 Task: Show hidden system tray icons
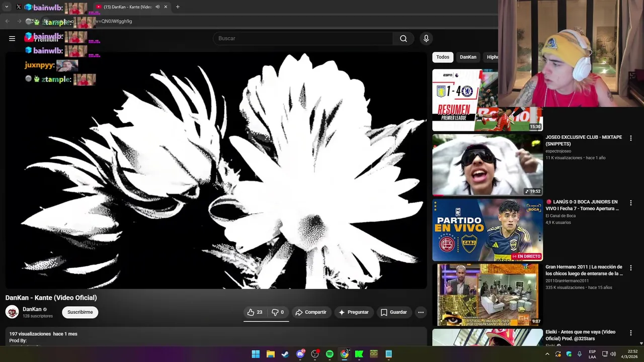pos(547,354)
